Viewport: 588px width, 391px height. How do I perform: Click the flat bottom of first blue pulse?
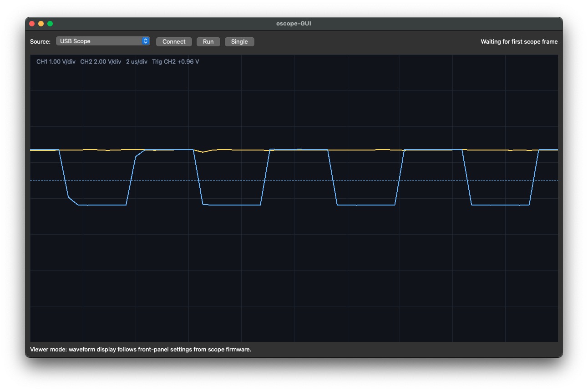pos(102,205)
